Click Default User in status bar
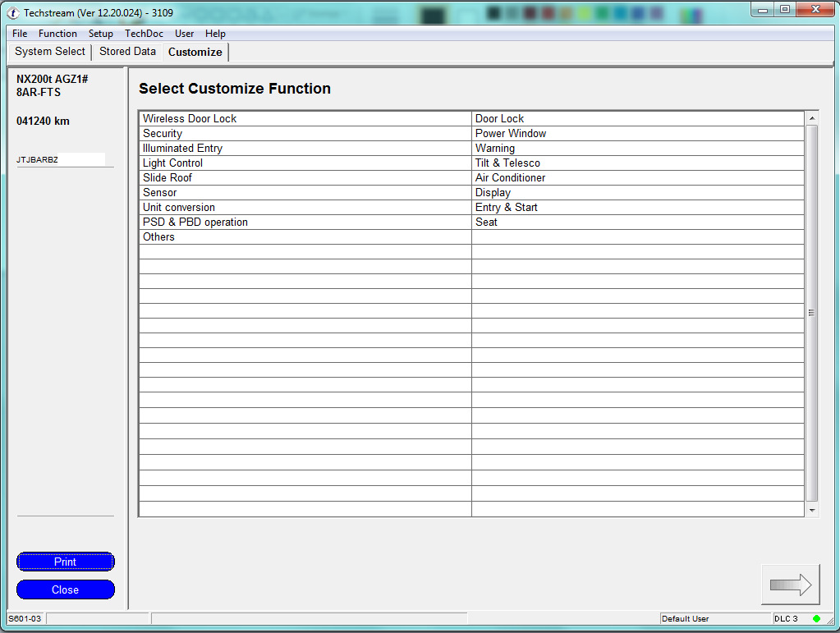The height and width of the screenshot is (633, 840). (x=685, y=618)
